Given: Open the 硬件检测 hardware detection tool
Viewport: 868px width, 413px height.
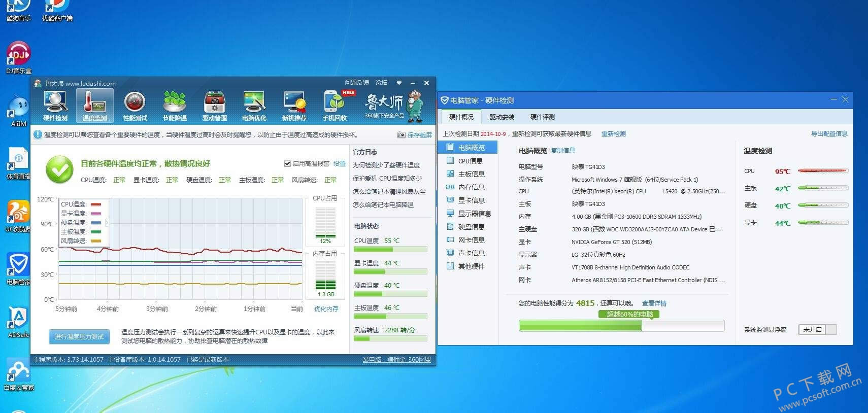Looking at the screenshot, I should (x=55, y=106).
